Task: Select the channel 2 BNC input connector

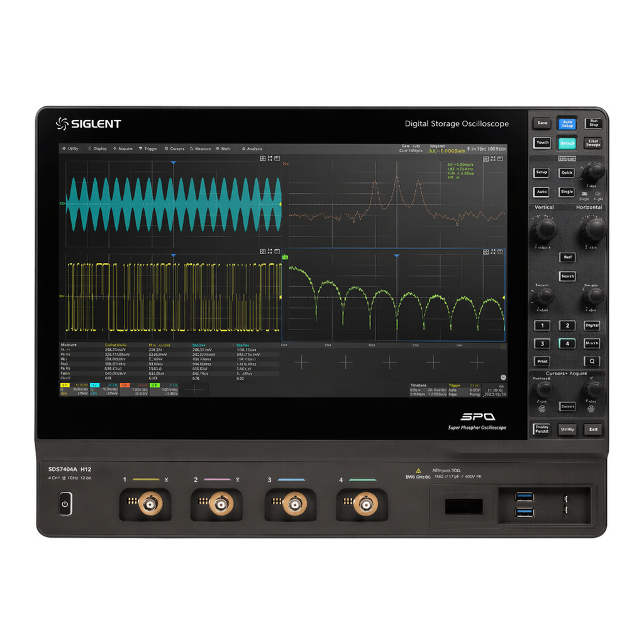Action: 221,504
